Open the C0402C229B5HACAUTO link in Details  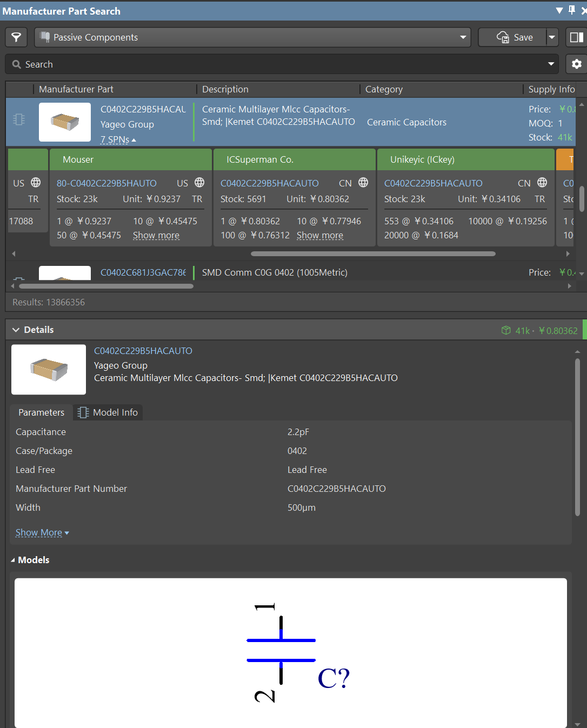pyautogui.click(x=143, y=351)
